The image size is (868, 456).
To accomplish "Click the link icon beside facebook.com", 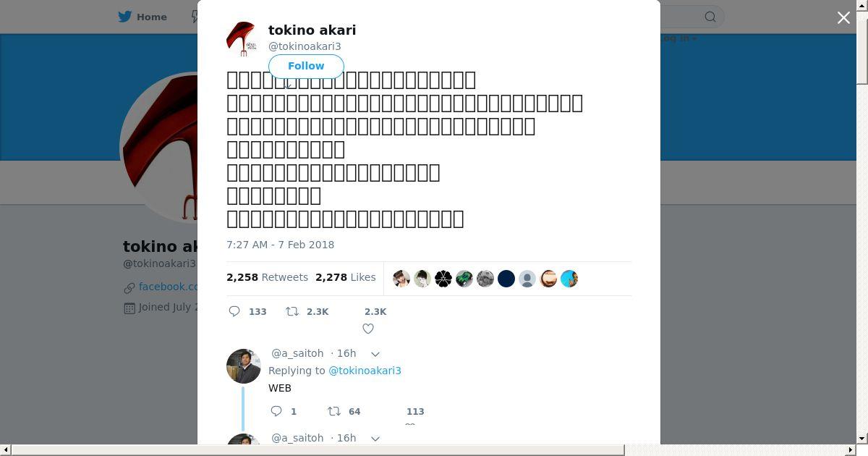I will tap(129, 287).
